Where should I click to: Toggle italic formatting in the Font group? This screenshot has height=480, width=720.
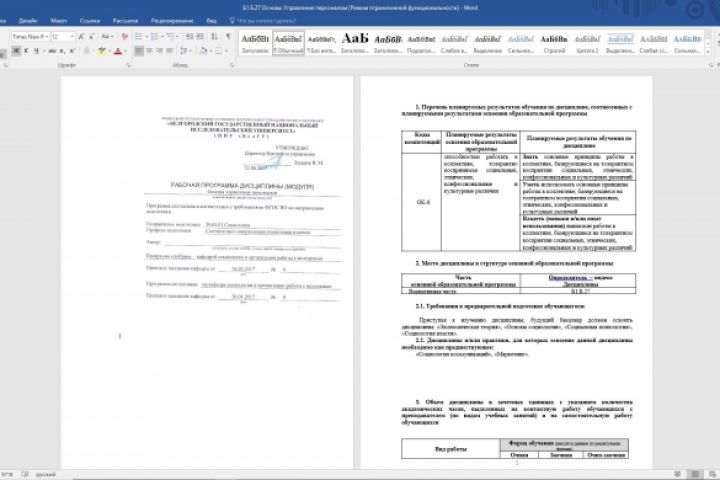26,51
